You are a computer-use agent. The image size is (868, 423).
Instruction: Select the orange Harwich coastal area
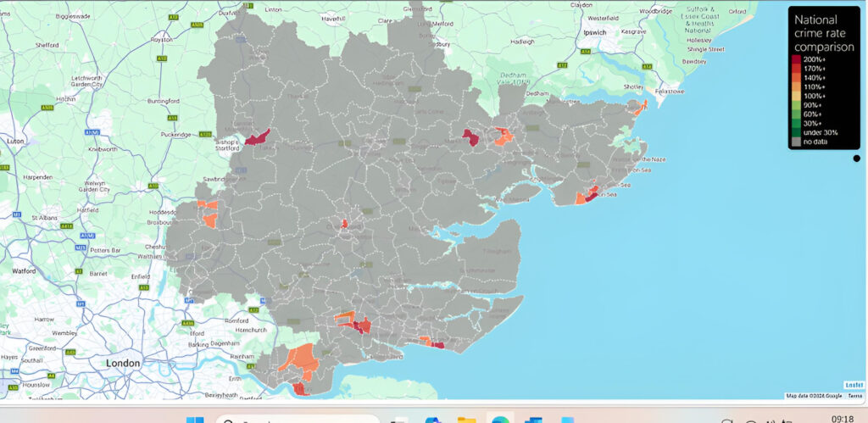[640, 108]
